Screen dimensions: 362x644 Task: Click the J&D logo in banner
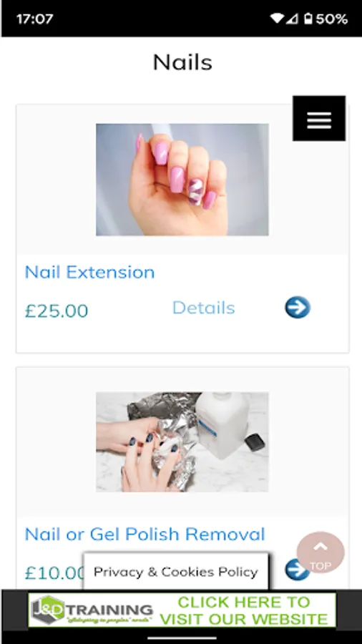pos(48,610)
